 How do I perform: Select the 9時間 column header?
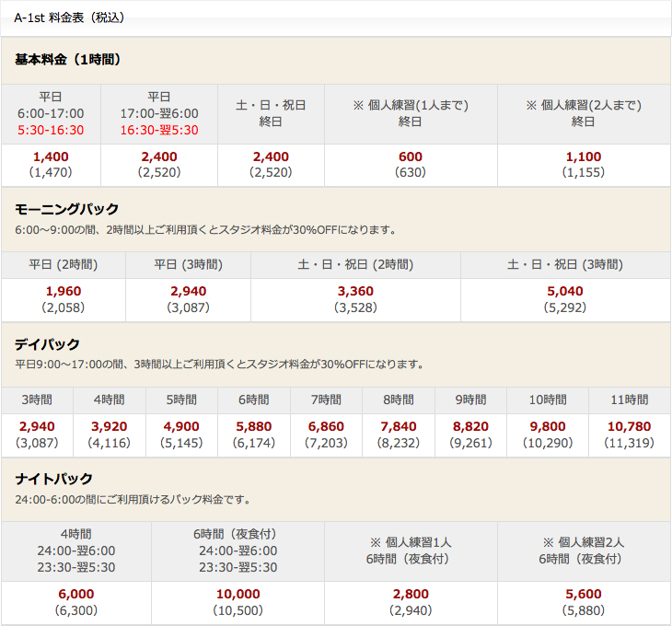[x=470, y=400]
